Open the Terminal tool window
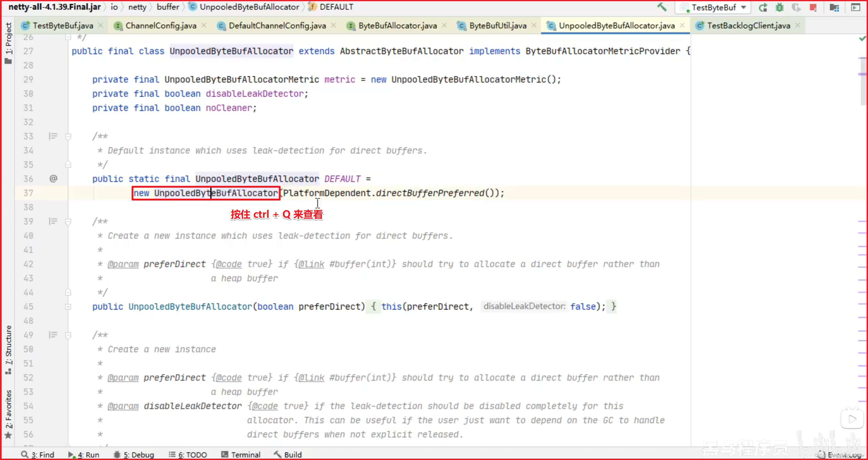 click(240, 454)
